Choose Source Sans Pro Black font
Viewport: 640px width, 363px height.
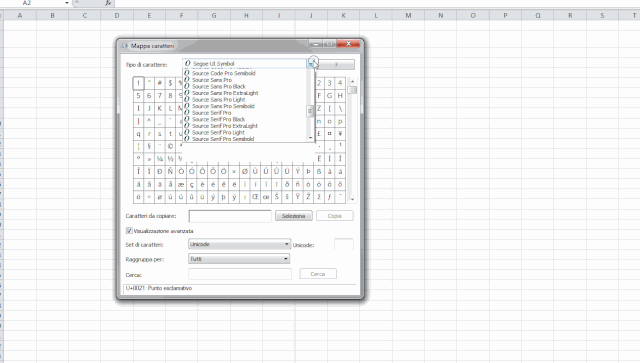(x=219, y=86)
